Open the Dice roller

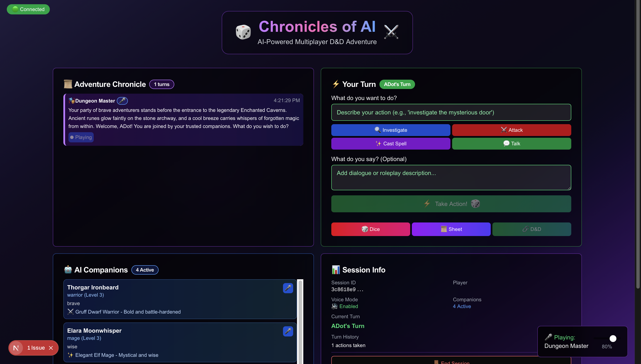tap(370, 229)
